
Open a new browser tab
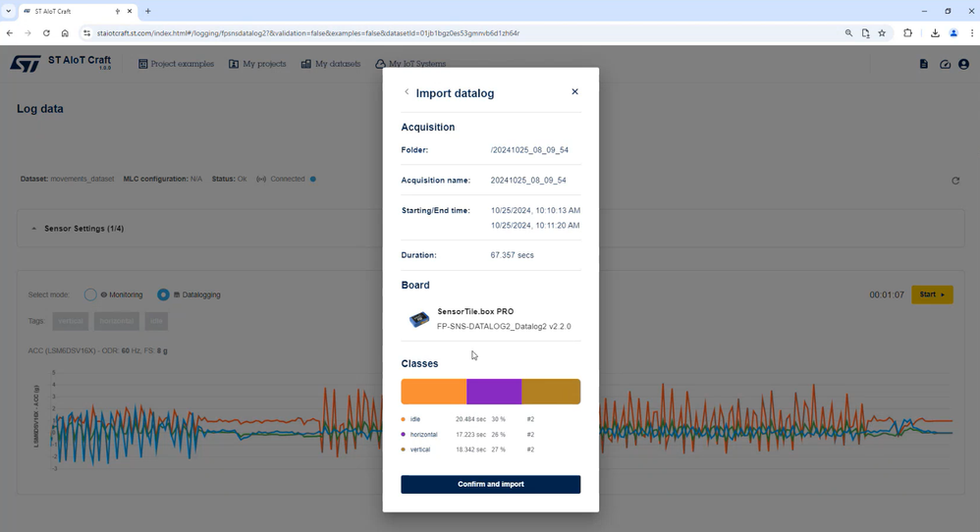click(x=148, y=11)
